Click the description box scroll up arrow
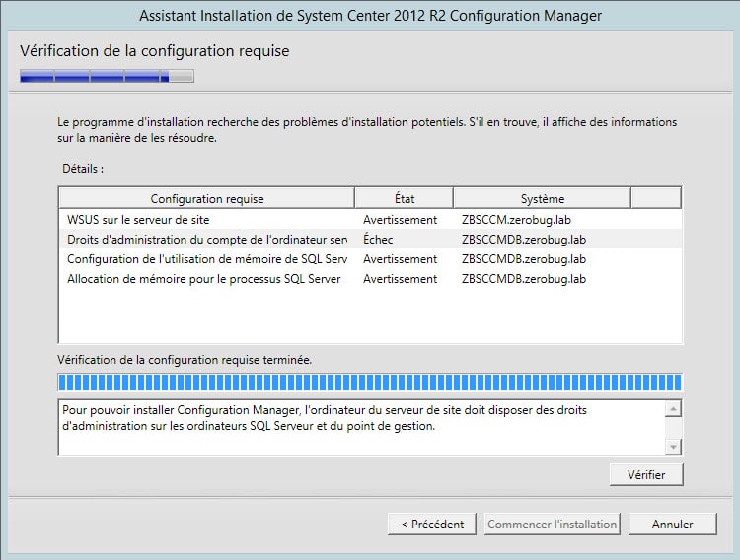Viewport: 740px width, 560px height. tap(674, 408)
